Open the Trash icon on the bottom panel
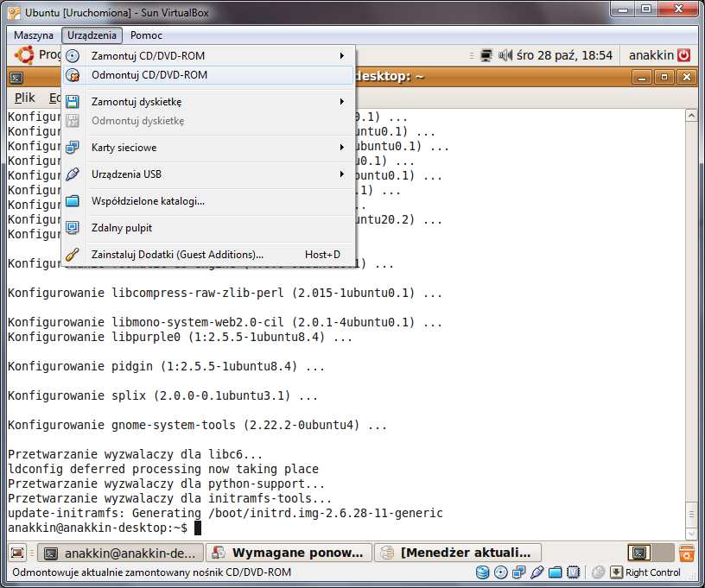This screenshot has width=705, height=588. pyautogui.click(x=687, y=553)
